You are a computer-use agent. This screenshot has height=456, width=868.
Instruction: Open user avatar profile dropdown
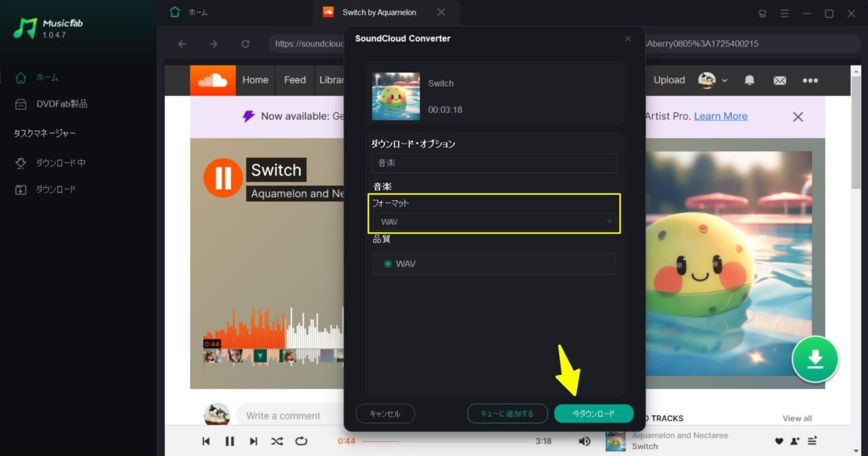(x=713, y=80)
